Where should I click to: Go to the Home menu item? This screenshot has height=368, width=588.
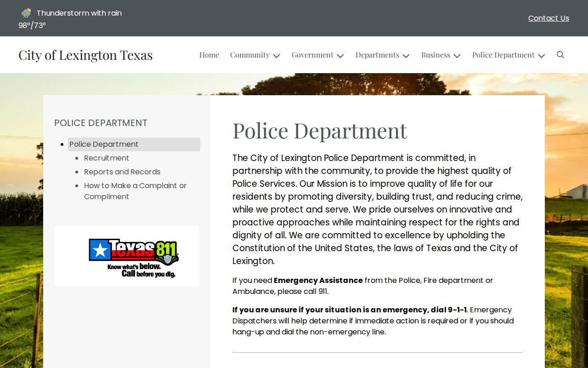(x=209, y=55)
